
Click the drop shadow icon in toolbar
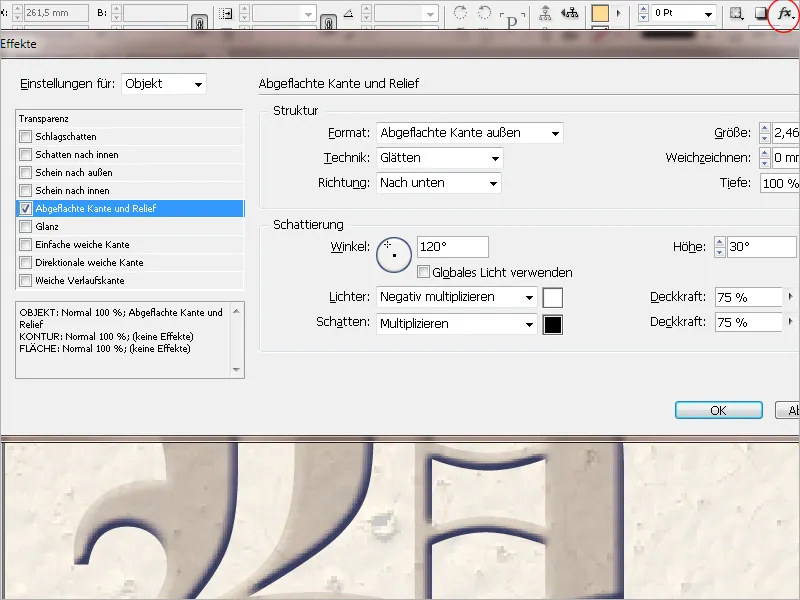(760, 14)
